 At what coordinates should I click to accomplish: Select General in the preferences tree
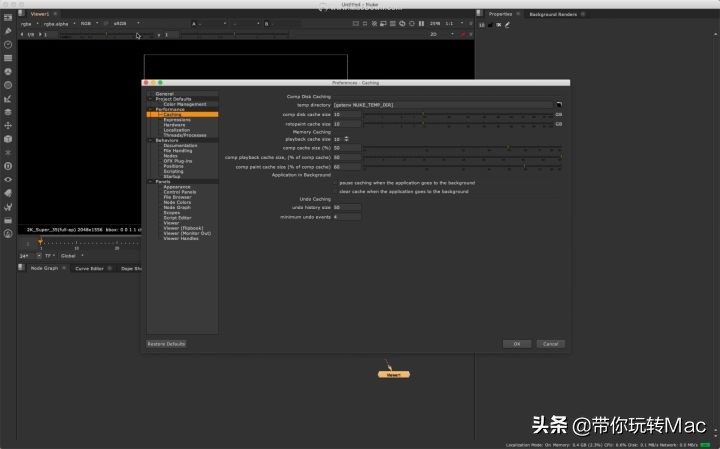(x=164, y=94)
